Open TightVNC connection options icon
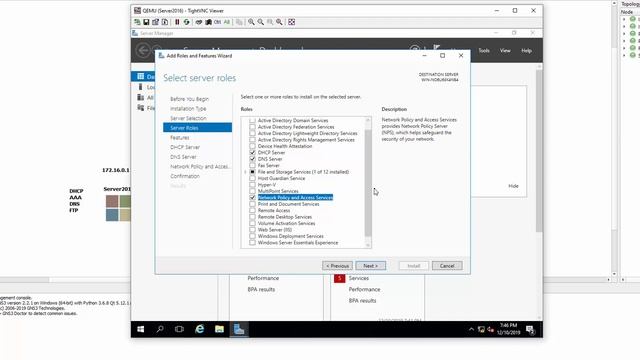Screen dimensions: 640x360 [x=156, y=22]
